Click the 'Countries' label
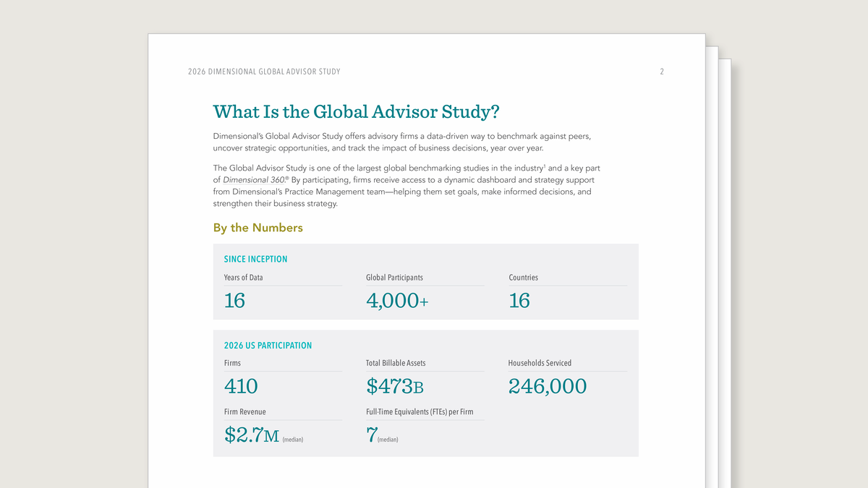Viewport: 868px width, 488px height. point(524,278)
